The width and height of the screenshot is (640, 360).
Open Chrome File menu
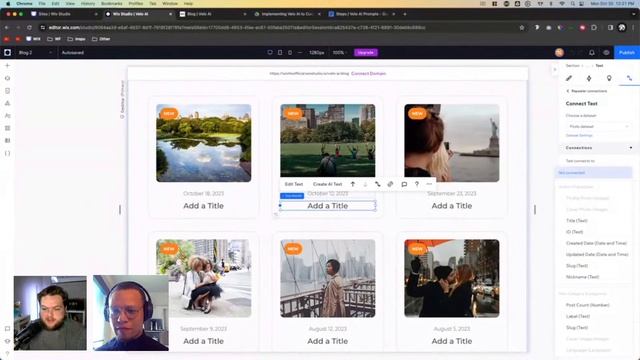click(x=42, y=3)
